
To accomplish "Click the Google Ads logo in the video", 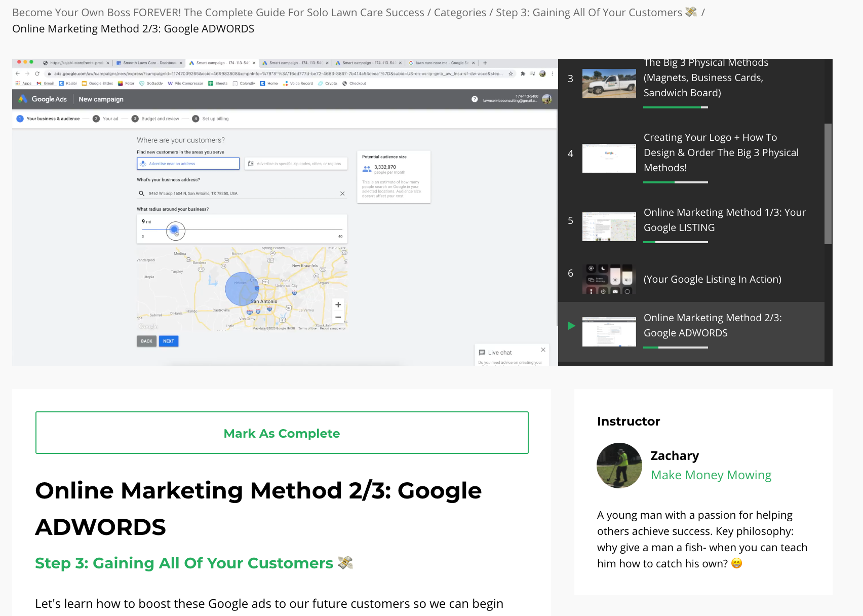I will (43, 99).
